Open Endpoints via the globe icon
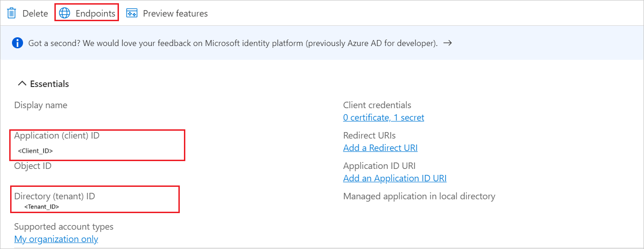Screen dimensions: 644x249 (65, 13)
